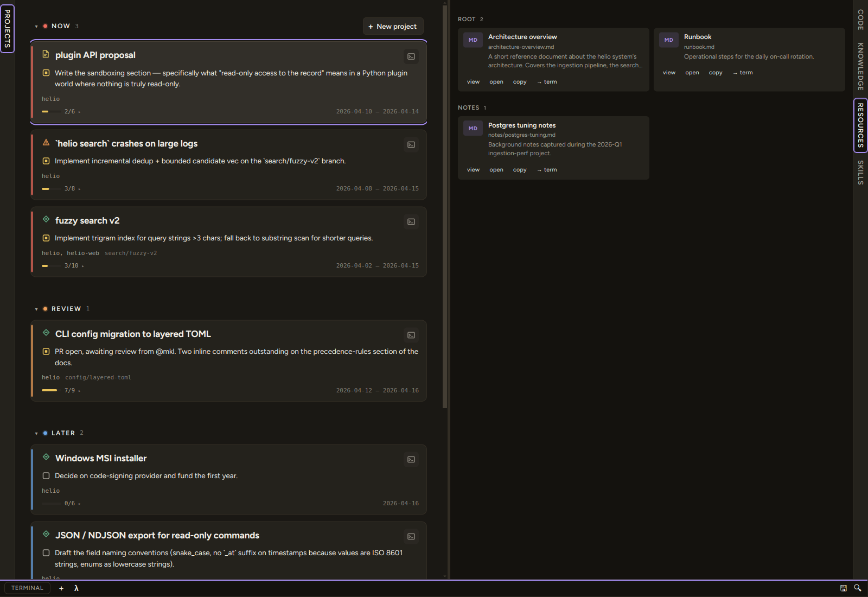
Task: Toggle the PR open awaiting review checkbox
Action: coord(46,351)
